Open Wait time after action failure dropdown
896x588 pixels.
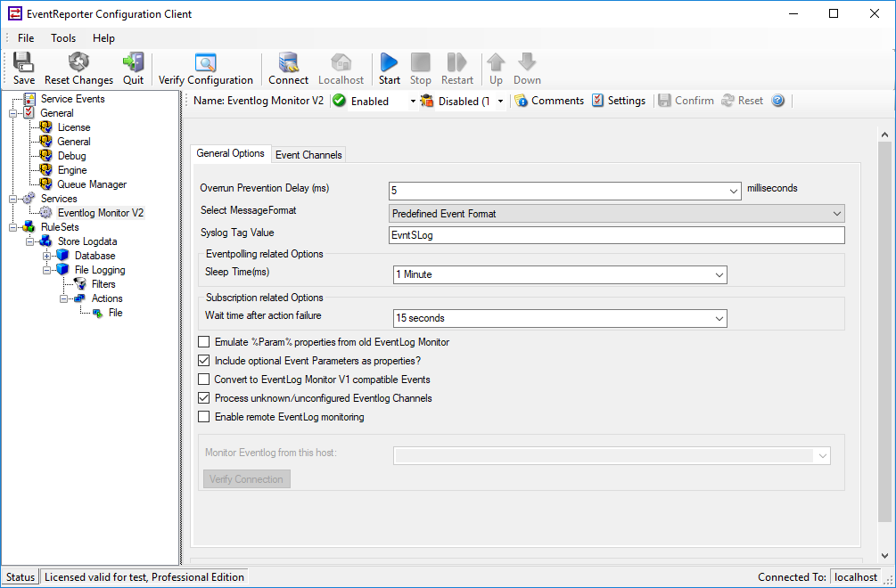click(x=719, y=319)
